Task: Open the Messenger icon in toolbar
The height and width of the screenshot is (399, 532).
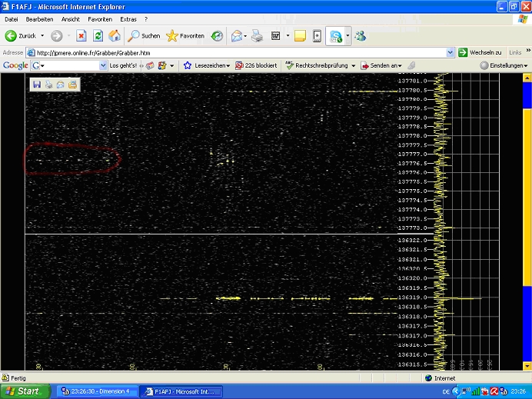Action: coord(360,35)
